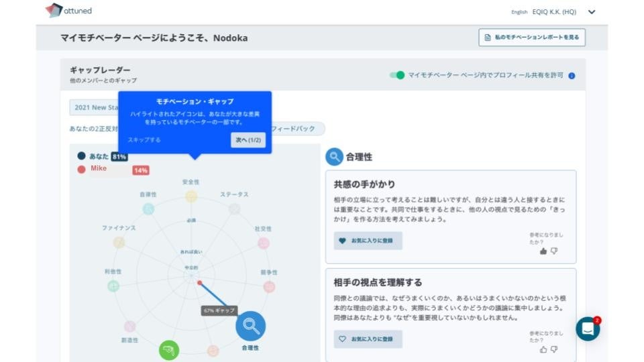
Task: Select the 社交性 motivator icon
Action: point(263,243)
